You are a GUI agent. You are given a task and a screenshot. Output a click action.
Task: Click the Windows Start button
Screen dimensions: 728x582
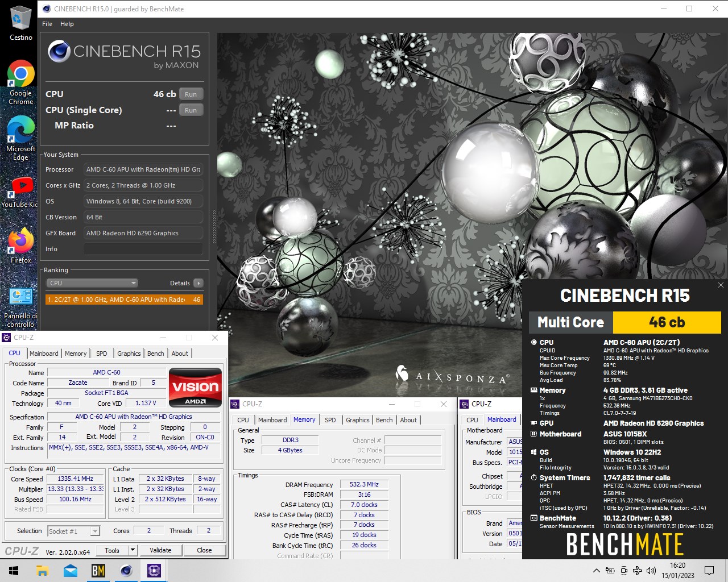(14, 571)
